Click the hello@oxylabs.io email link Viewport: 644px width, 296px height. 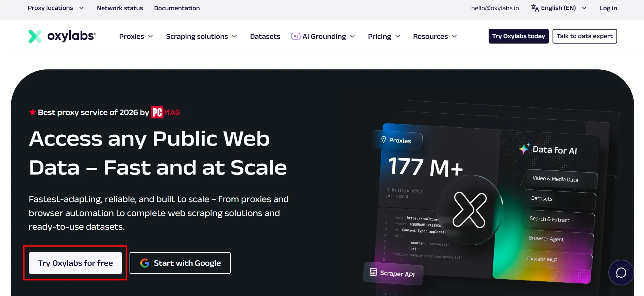tap(495, 8)
